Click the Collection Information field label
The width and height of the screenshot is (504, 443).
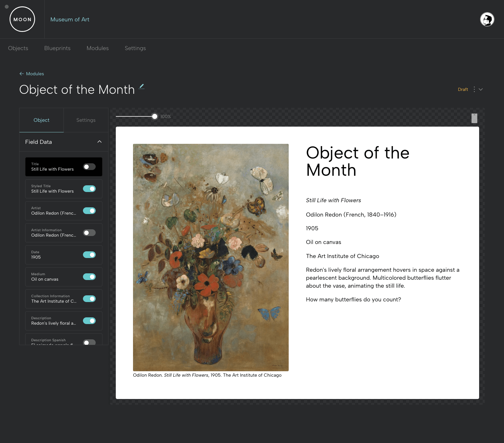point(50,296)
